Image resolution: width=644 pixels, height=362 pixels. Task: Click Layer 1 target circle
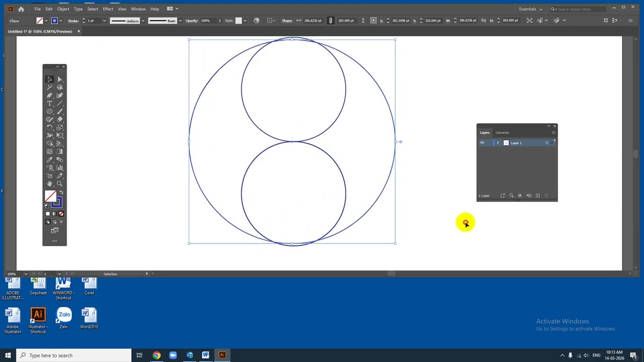click(547, 143)
